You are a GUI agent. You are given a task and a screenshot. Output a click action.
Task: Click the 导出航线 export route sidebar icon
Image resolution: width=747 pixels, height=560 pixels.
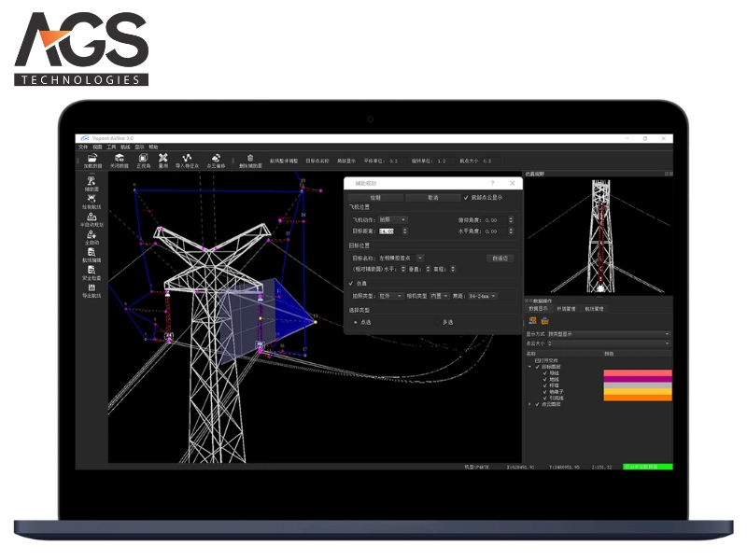(x=92, y=289)
